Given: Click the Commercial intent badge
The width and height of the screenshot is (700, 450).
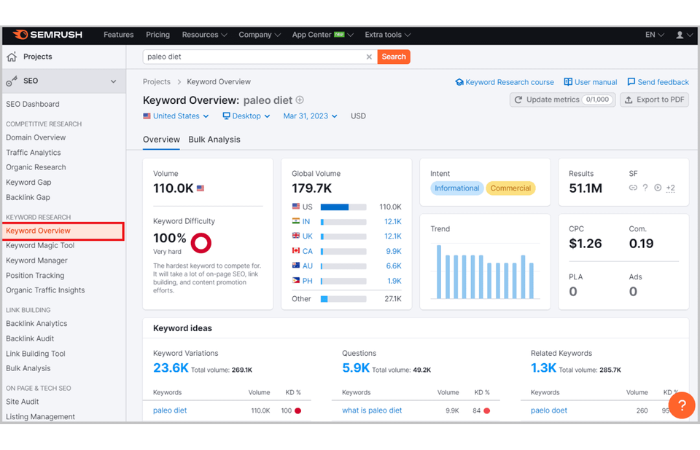Looking at the screenshot, I should 511,188.
